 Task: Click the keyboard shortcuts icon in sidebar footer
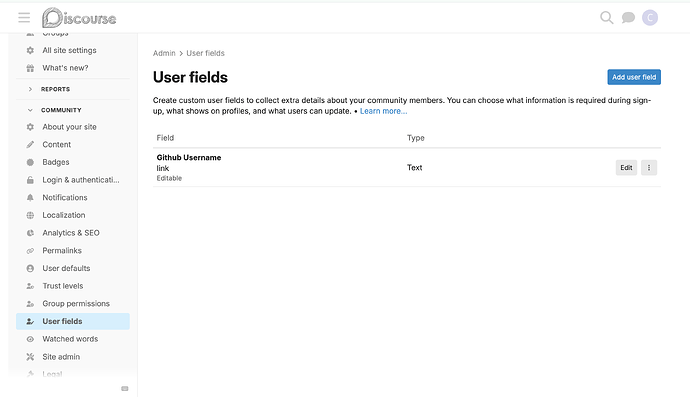coord(125,389)
